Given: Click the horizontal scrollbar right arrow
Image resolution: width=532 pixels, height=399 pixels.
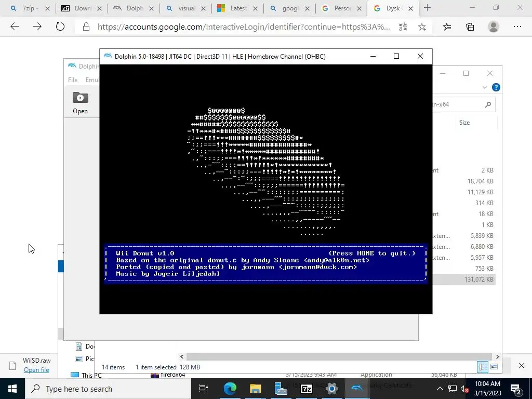Looking at the screenshot, I should (497, 356).
